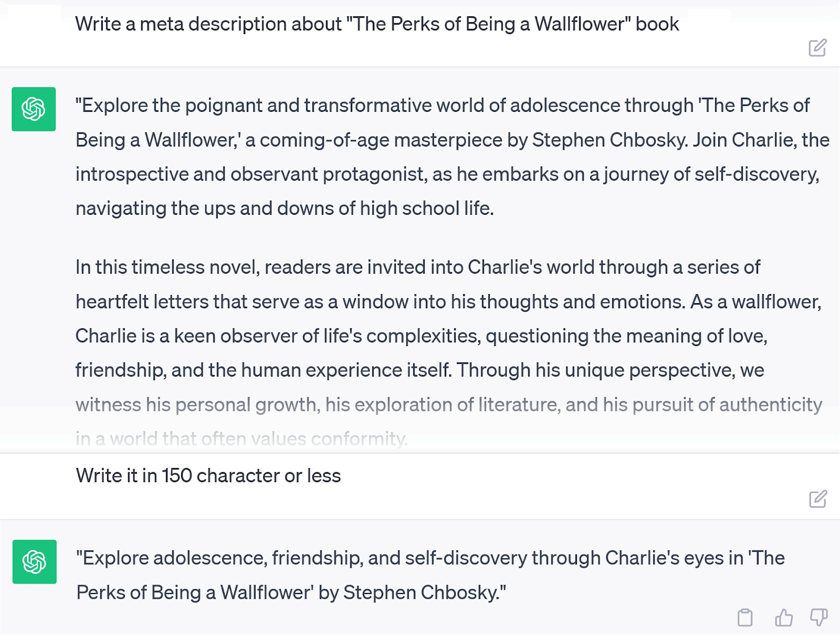Click the prompt "Write a meta description about"
This screenshot has height=636, width=840.
[376, 24]
